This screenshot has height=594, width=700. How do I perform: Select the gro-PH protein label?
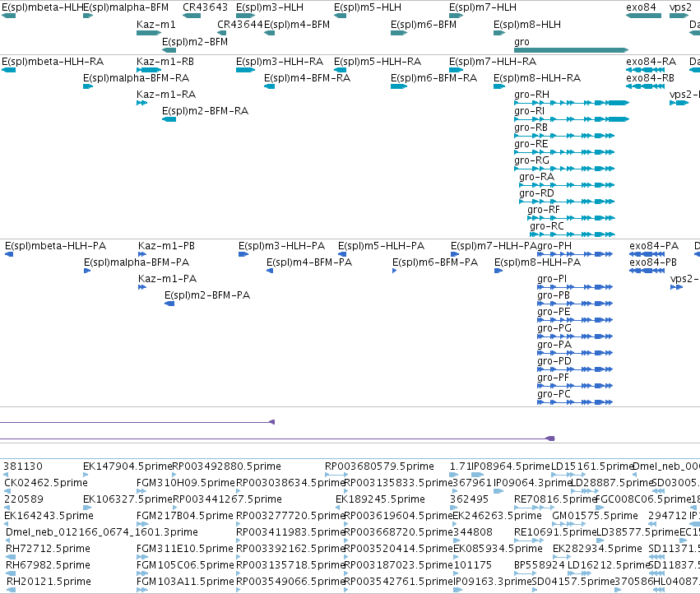click(554, 246)
